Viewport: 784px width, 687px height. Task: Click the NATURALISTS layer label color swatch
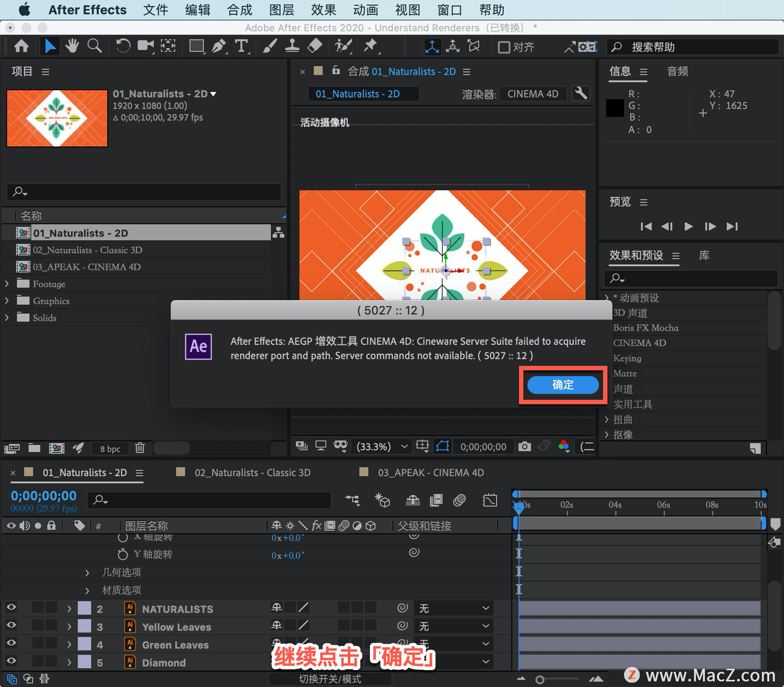pyautogui.click(x=84, y=608)
